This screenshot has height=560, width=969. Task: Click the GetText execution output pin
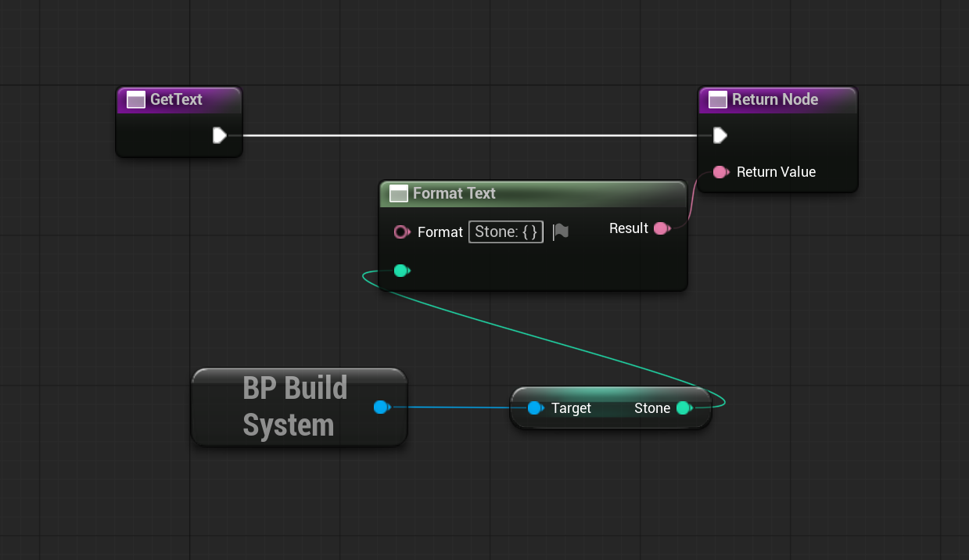220,136
